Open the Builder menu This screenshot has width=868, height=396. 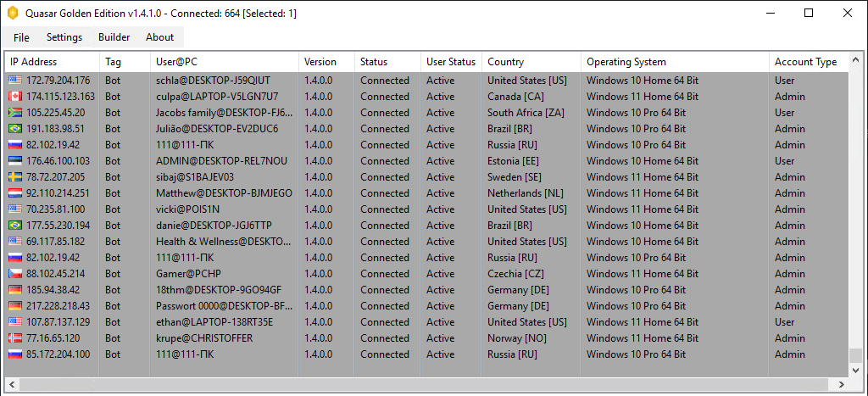pyautogui.click(x=114, y=37)
